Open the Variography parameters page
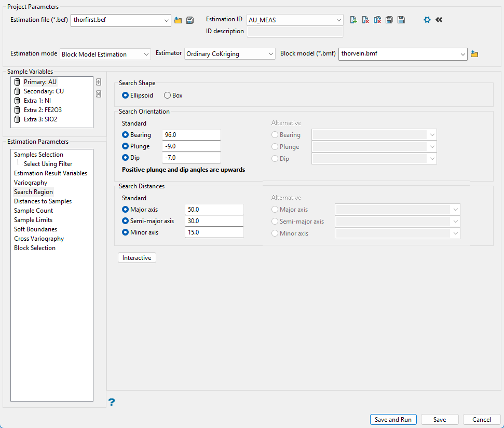This screenshot has height=428, width=504. coord(31,183)
